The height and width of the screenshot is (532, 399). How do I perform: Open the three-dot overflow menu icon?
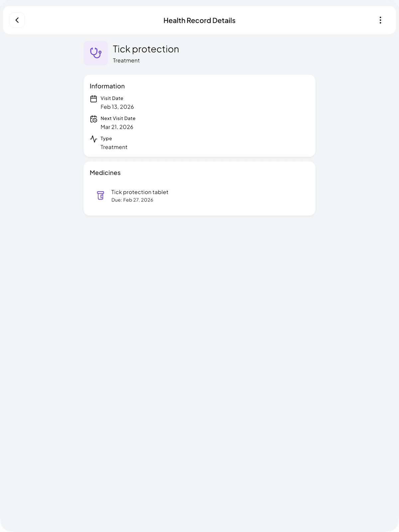tap(380, 20)
